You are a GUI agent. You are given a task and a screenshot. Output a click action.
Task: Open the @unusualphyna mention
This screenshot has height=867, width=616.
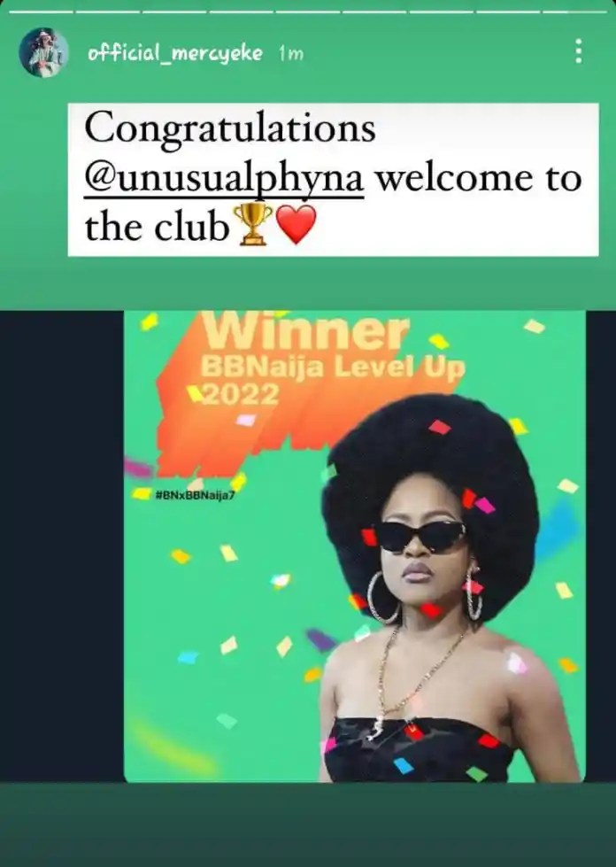click(224, 178)
